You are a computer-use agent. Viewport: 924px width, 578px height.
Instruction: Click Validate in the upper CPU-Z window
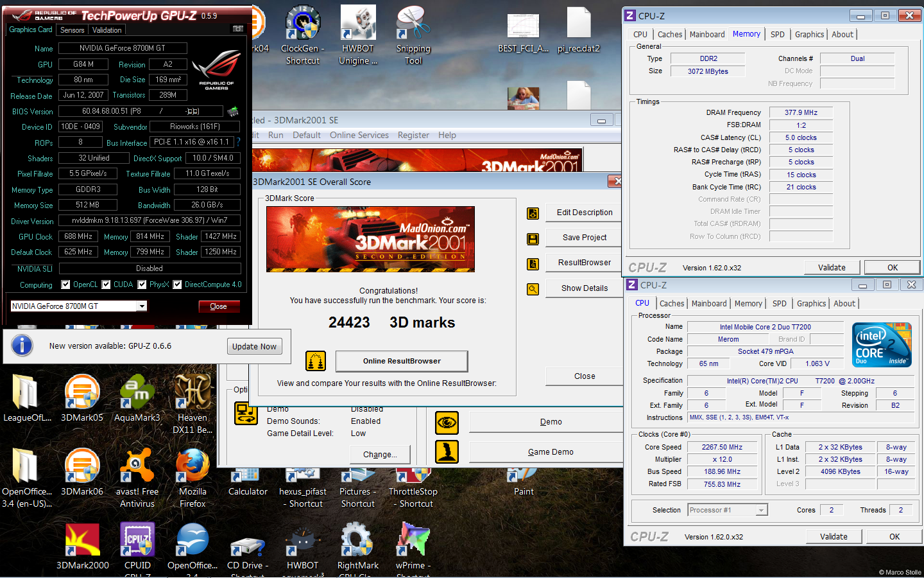click(832, 268)
